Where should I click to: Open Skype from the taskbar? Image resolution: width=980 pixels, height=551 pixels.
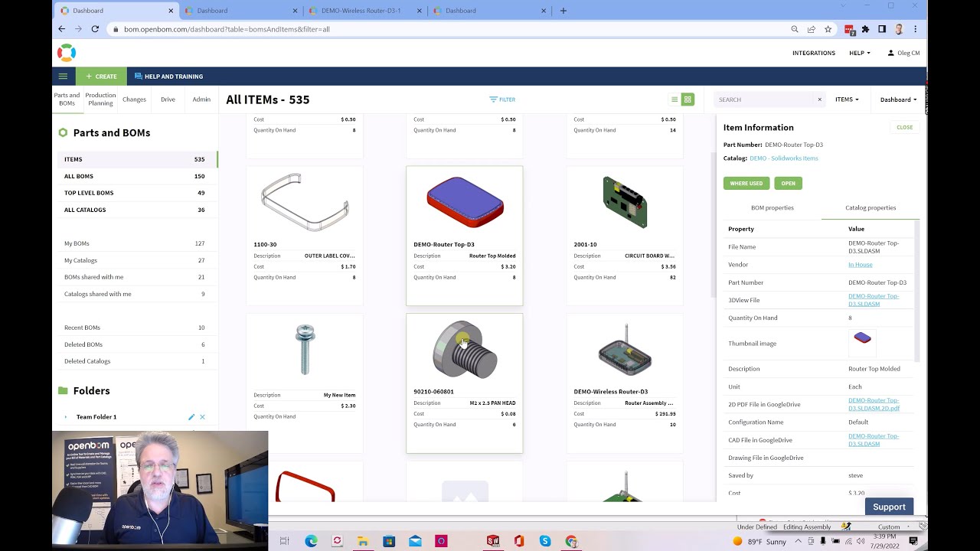pos(545,541)
